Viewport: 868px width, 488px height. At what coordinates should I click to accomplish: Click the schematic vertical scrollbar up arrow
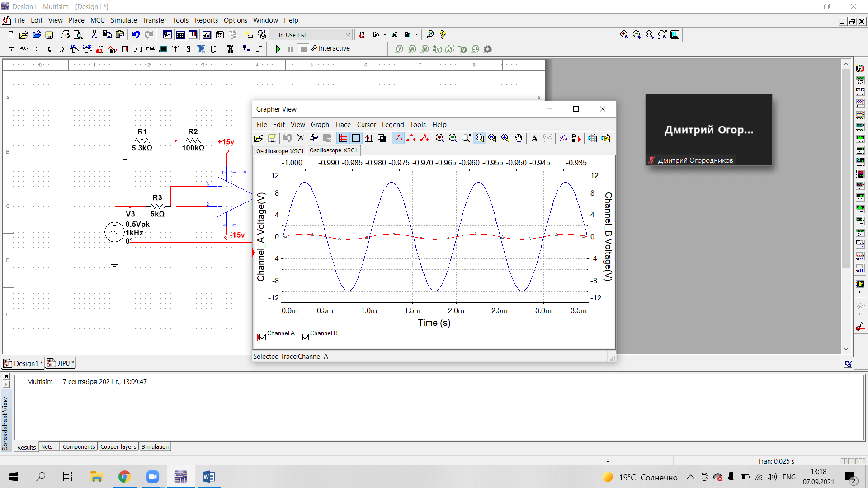pos(846,64)
